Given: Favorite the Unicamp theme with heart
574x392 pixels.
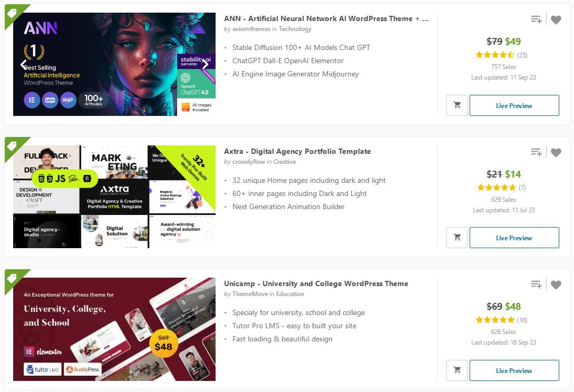Looking at the screenshot, I should pos(556,285).
